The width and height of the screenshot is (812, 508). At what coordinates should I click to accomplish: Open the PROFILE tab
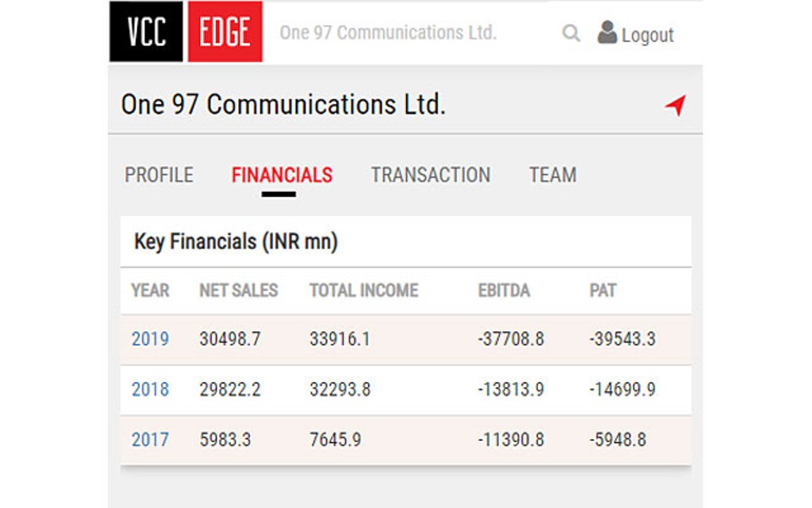tap(159, 175)
